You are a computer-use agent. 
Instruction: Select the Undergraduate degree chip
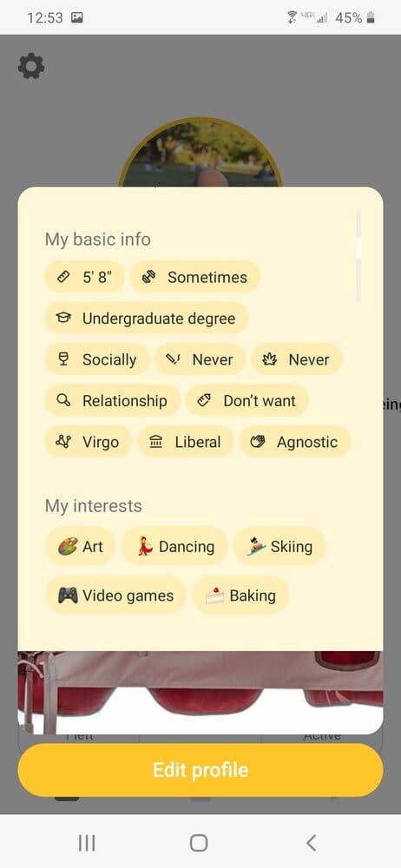[x=146, y=319]
